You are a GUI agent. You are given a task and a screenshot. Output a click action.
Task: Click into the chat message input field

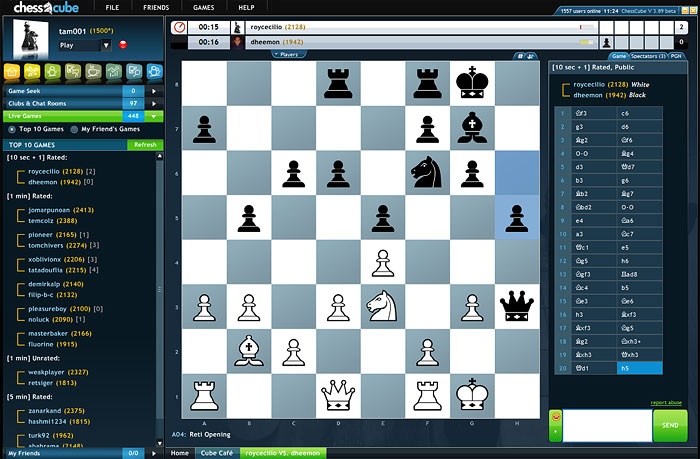(607, 426)
